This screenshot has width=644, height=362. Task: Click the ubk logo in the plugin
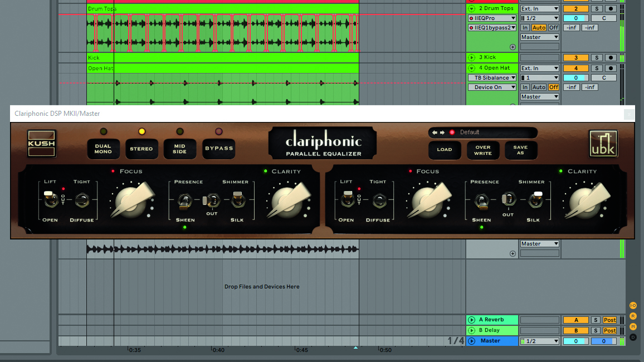(x=603, y=144)
